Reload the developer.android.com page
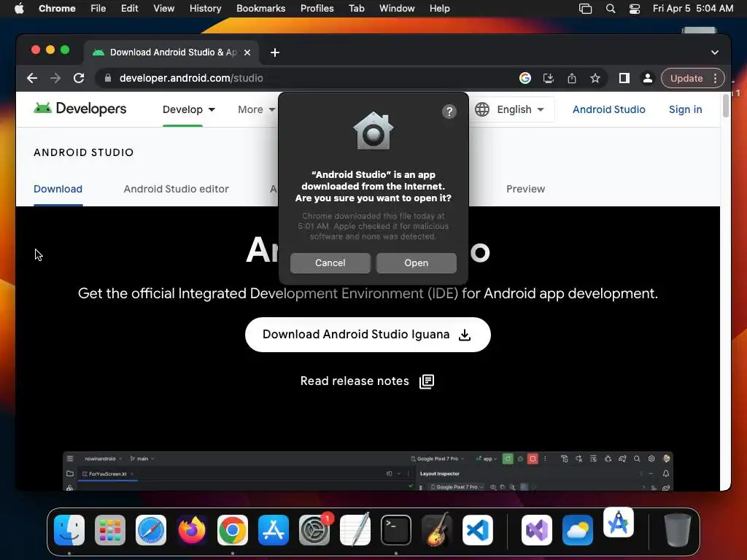This screenshot has width=747, height=560. [x=79, y=78]
